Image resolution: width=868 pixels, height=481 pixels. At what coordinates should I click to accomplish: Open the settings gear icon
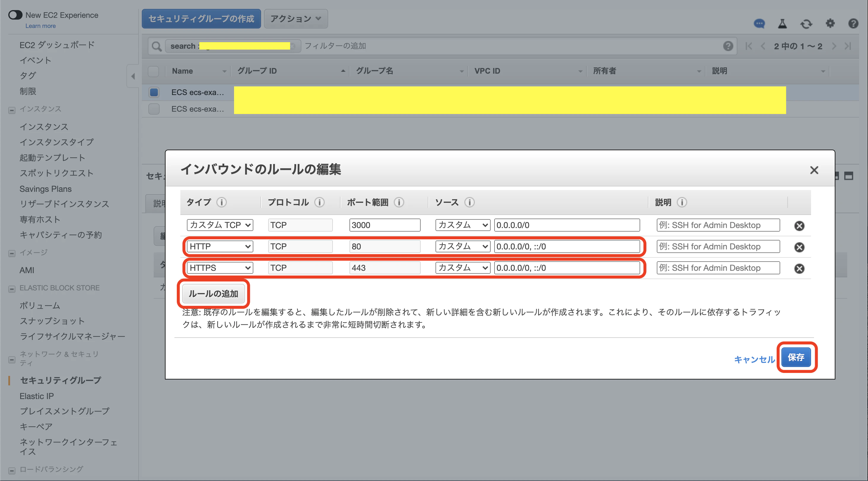click(x=830, y=23)
